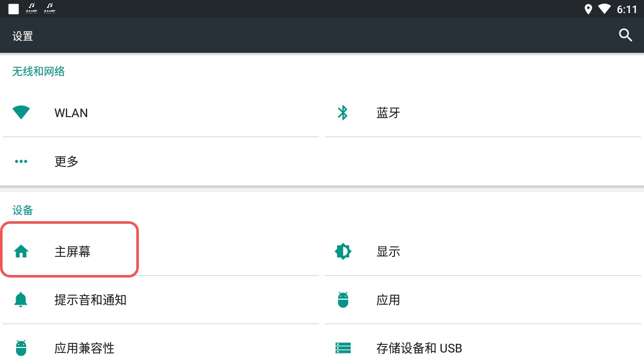This screenshot has height=362, width=644.
Task: Tap the storage icon beside 存储设备和 USB
Action: [x=343, y=348]
